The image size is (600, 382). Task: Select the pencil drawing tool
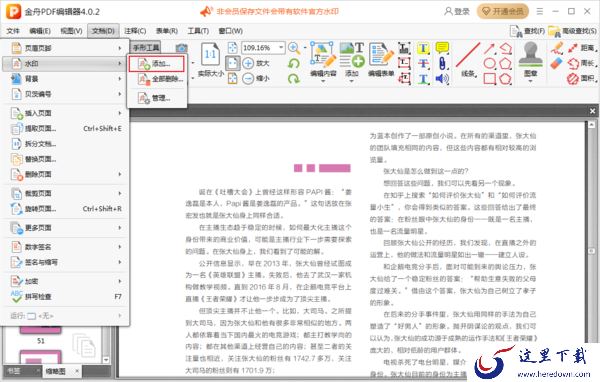(557, 47)
